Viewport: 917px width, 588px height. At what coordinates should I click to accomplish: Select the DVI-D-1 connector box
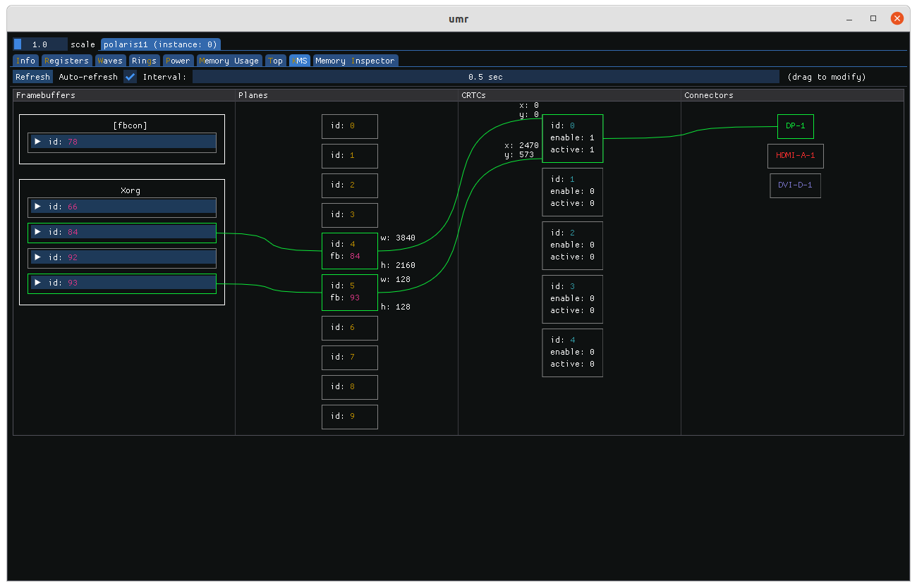pyautogui.click(x=796, y=185)
